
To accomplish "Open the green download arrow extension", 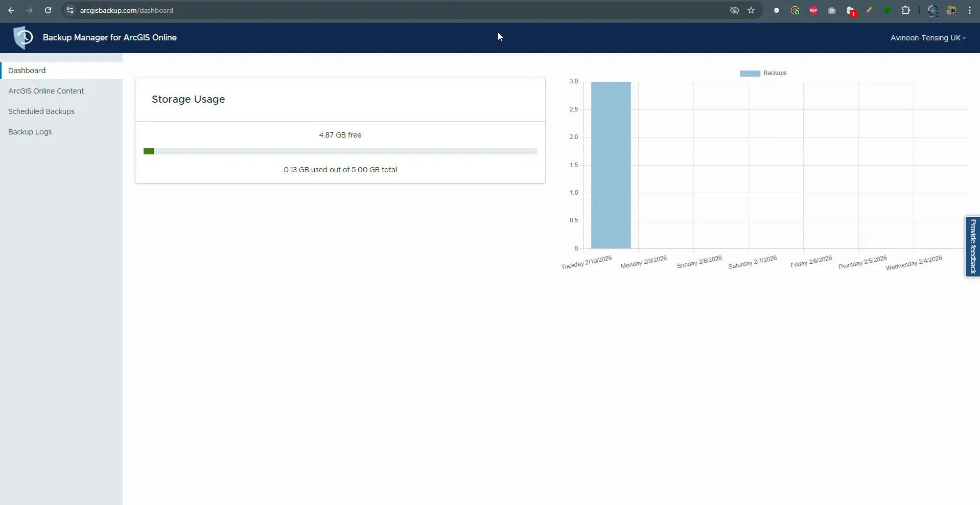I will [887, 10].
